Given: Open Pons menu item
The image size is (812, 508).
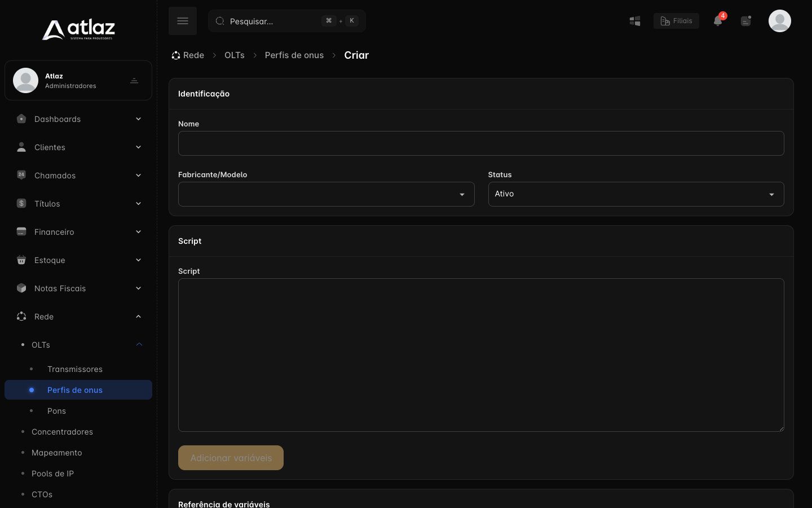Looking at the screenshot, I should coord(78,411).
